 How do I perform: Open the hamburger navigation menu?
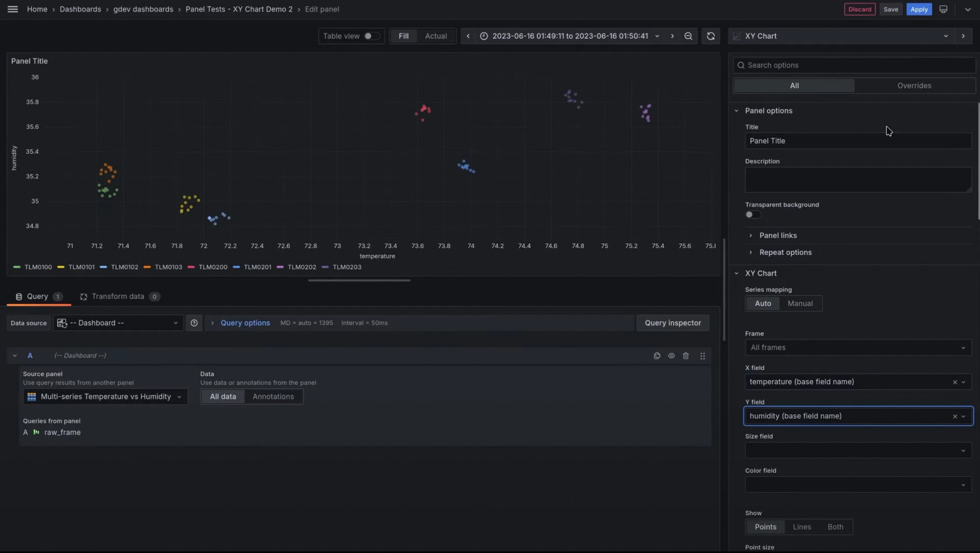(13, 9)
